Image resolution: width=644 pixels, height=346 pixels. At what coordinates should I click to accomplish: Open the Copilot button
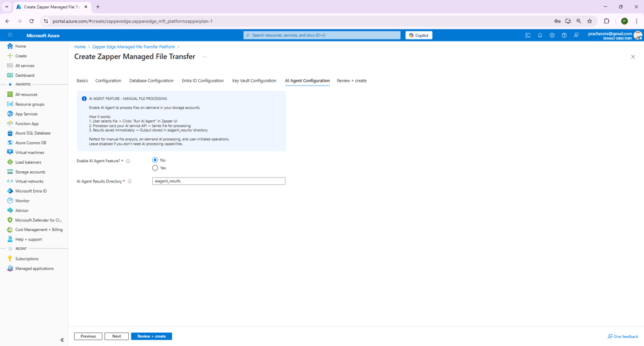(x=418, y=35)
